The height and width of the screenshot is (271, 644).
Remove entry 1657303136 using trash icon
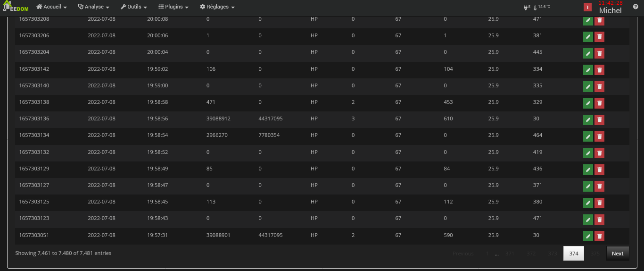coord(599,120)
